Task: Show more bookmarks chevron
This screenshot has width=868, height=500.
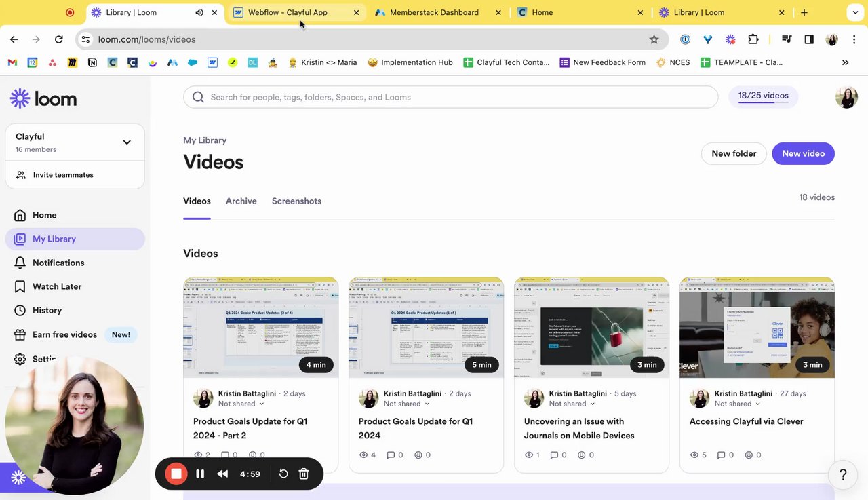Action: coord(845,62)
